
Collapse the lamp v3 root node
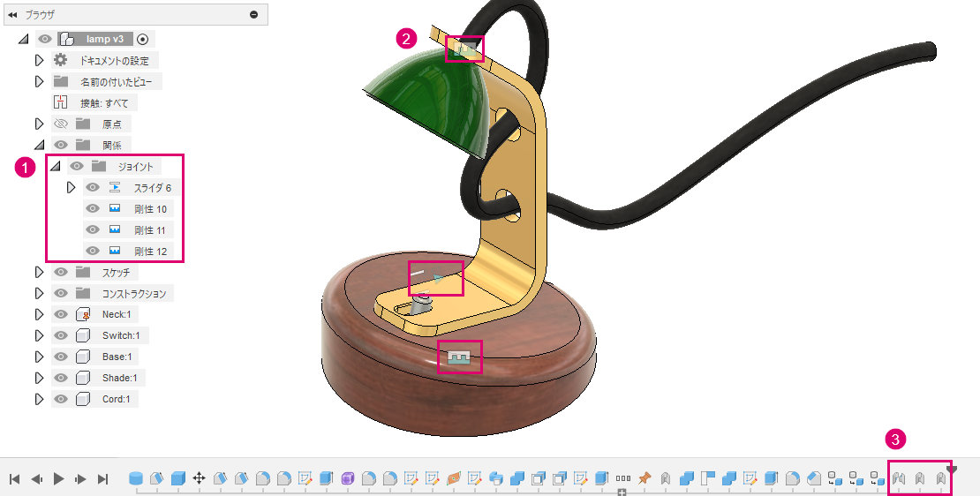pos(23,39)
